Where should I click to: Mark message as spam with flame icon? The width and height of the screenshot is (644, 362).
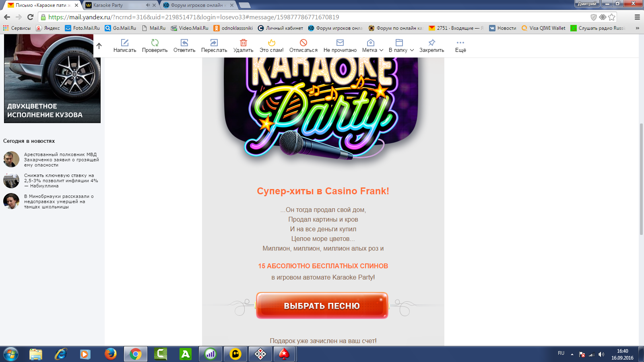click(x=272, y=43)
